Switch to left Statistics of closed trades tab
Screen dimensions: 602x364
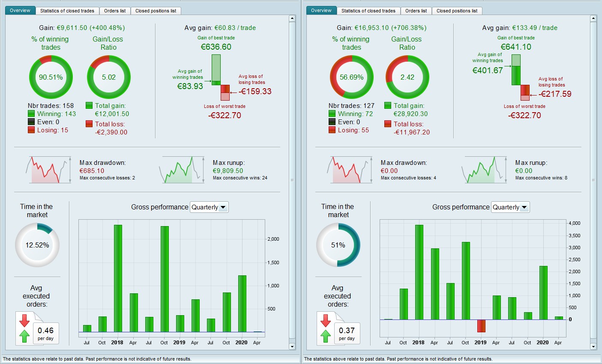(x=67, y=11)
